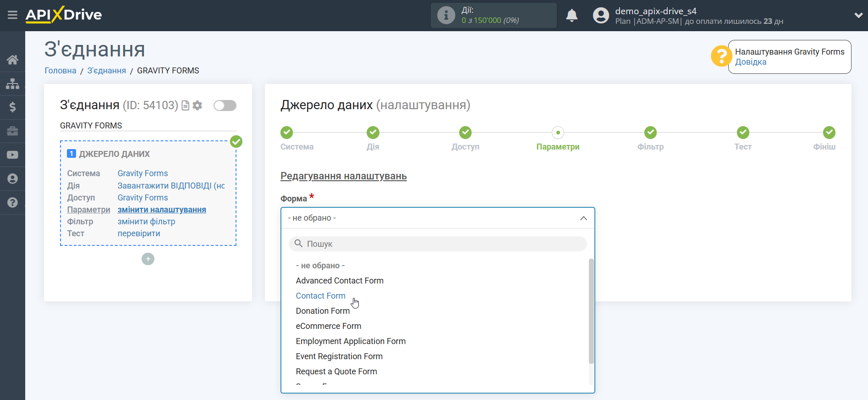
Task: Select Advanced Contact Form option
Action: click(340, 281)
